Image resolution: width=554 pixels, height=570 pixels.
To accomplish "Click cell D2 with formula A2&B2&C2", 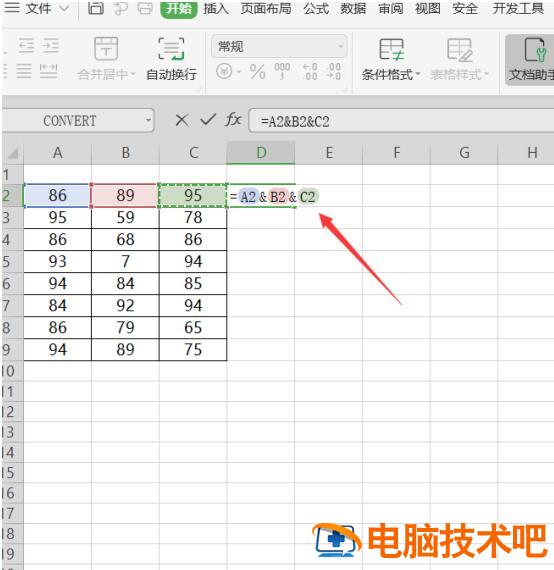I will point(261,196).
